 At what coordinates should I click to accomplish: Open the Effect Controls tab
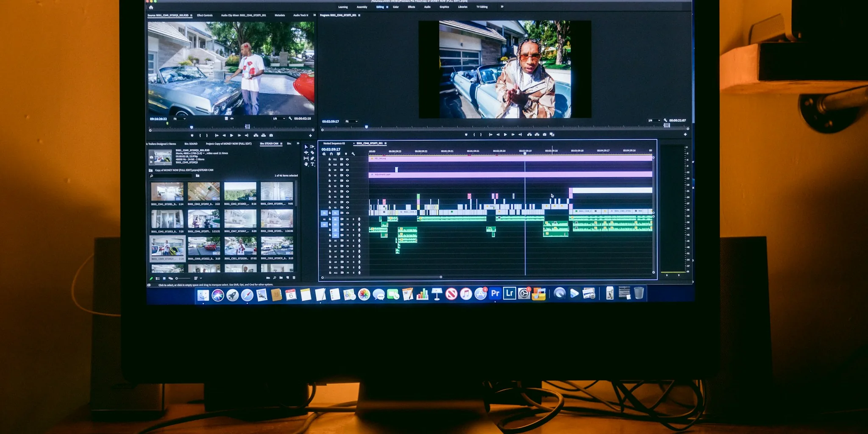(205, 15)
